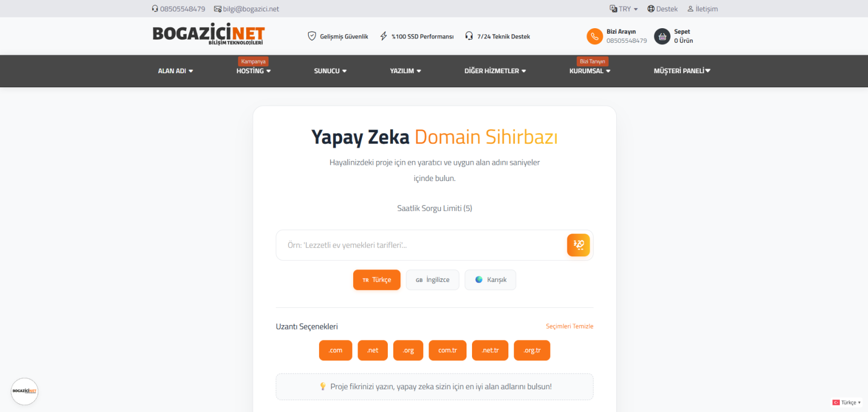Expand the HOSTİNG menu
868x412 pixels.
(253, 71)
